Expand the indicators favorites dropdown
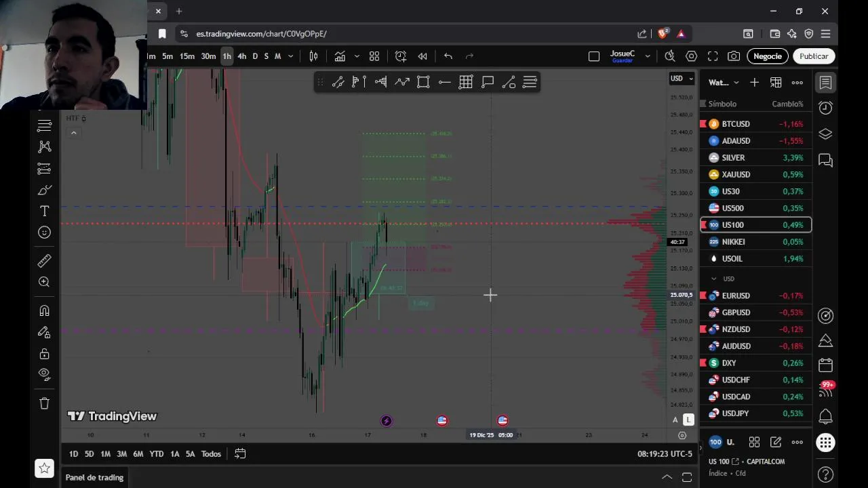This screenshot has width=868, height=488. point(357,56)
